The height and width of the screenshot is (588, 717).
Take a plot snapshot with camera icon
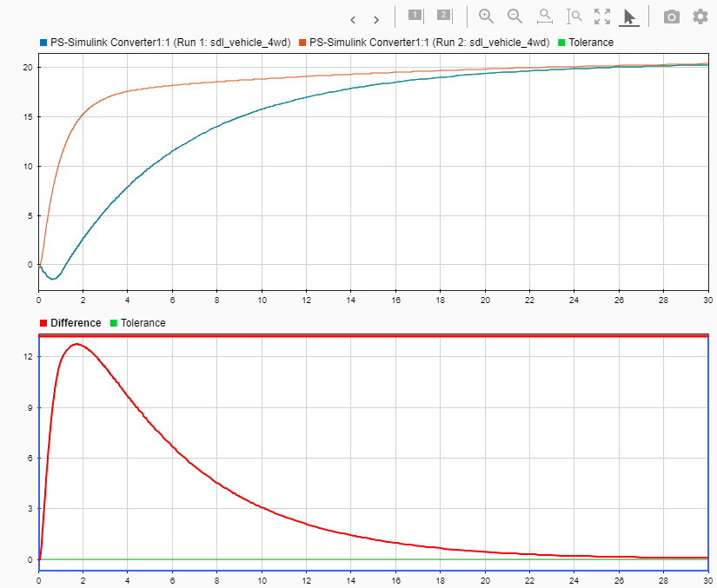click(x=671, y=17)
